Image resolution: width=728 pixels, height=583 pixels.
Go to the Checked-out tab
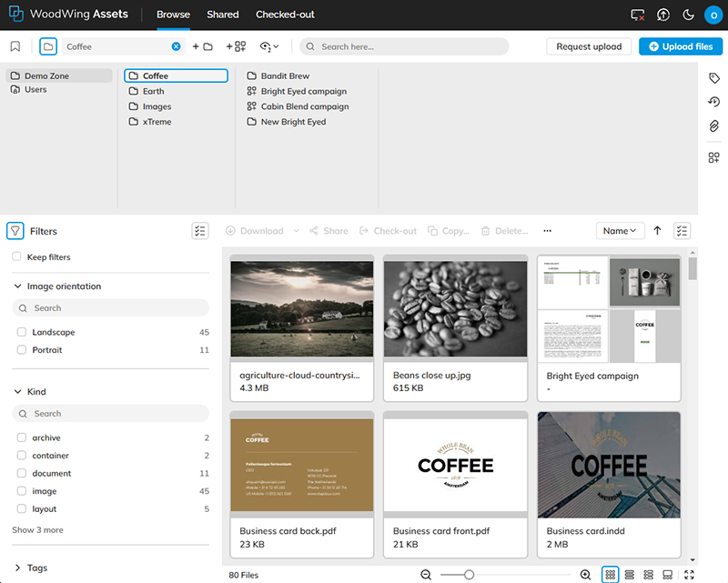(285, 15)
